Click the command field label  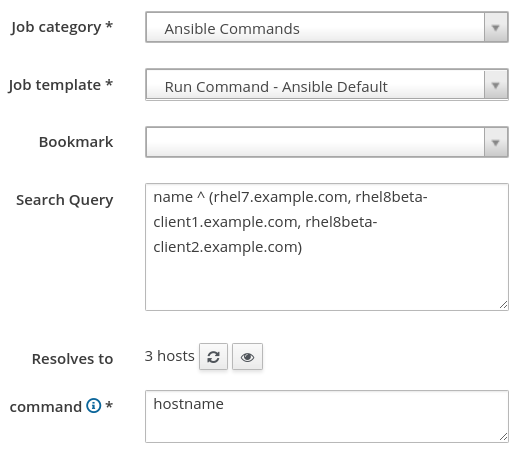[46, 407]
